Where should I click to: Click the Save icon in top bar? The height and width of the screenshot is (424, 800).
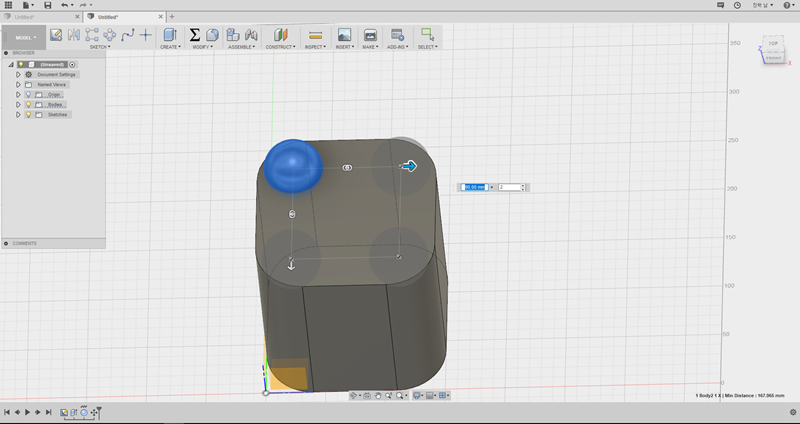(47, 5)
